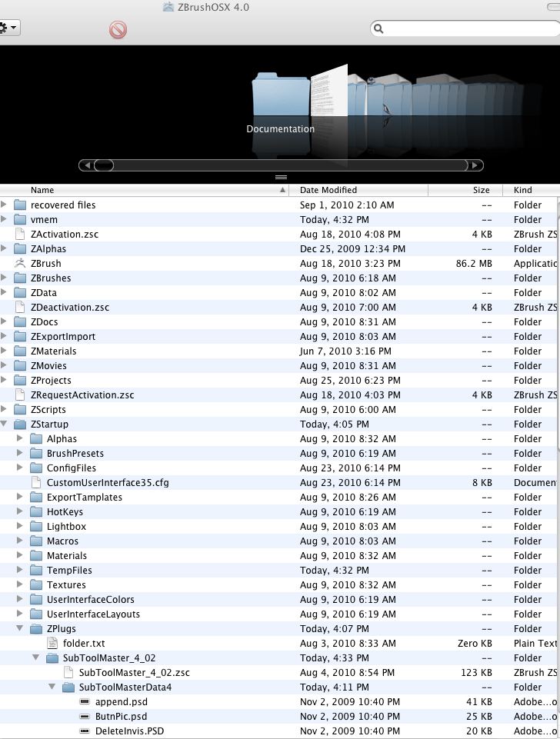Click the Cover Flow scrollbar thumb
The height and width of the screenshot is (739, 560).
[x=104, y=165]
